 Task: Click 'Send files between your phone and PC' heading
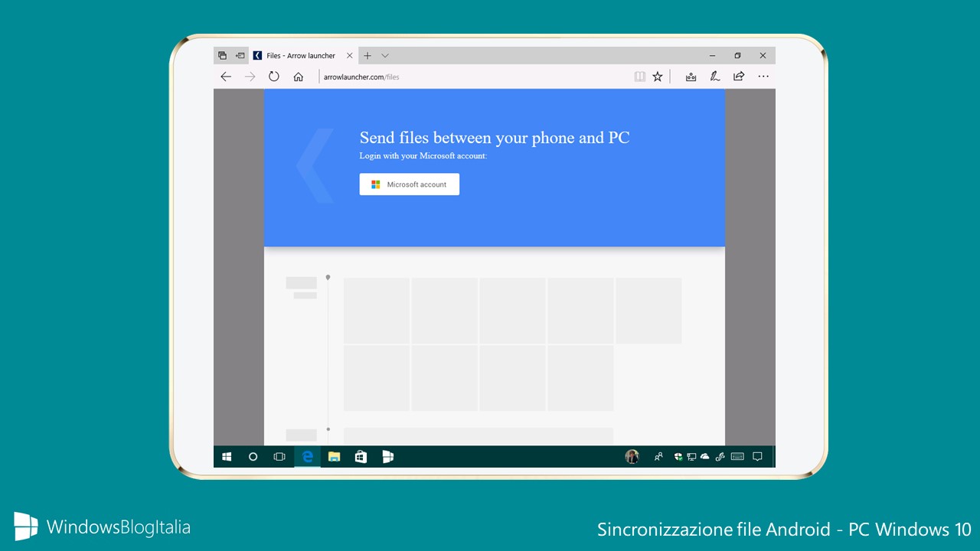pyautogui.click(x=495, y=138)
